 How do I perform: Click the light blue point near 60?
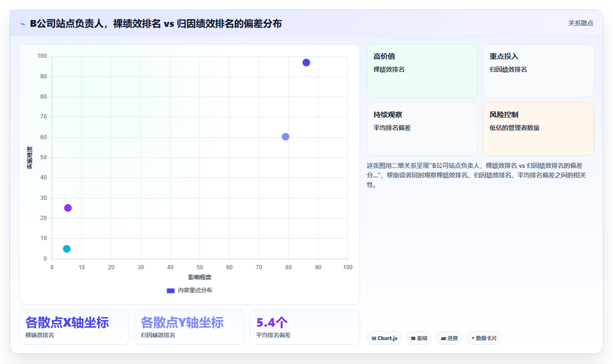tap(285, 137)
